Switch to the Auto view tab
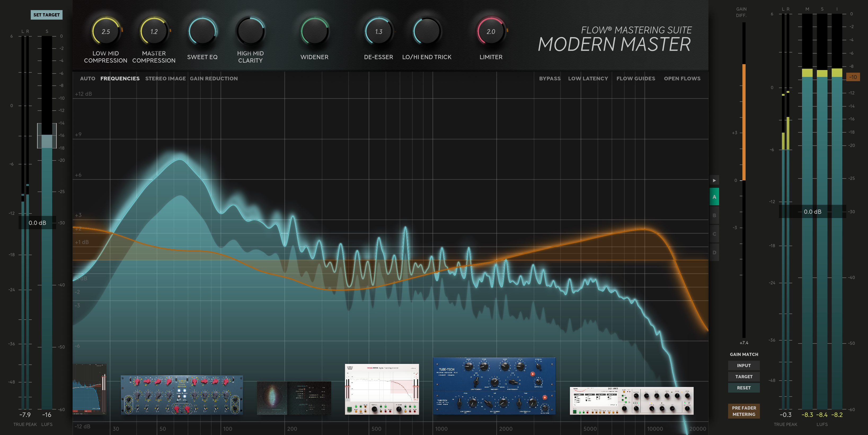This screenshot has width=868, height=435. point(88,78)
